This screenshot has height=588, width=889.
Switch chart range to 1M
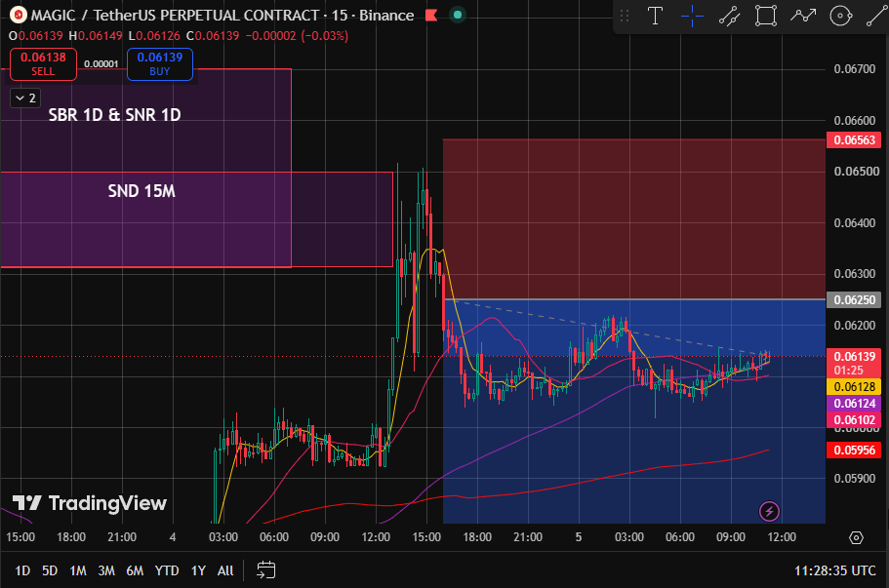pyautogui.click(x=78, y=570)
